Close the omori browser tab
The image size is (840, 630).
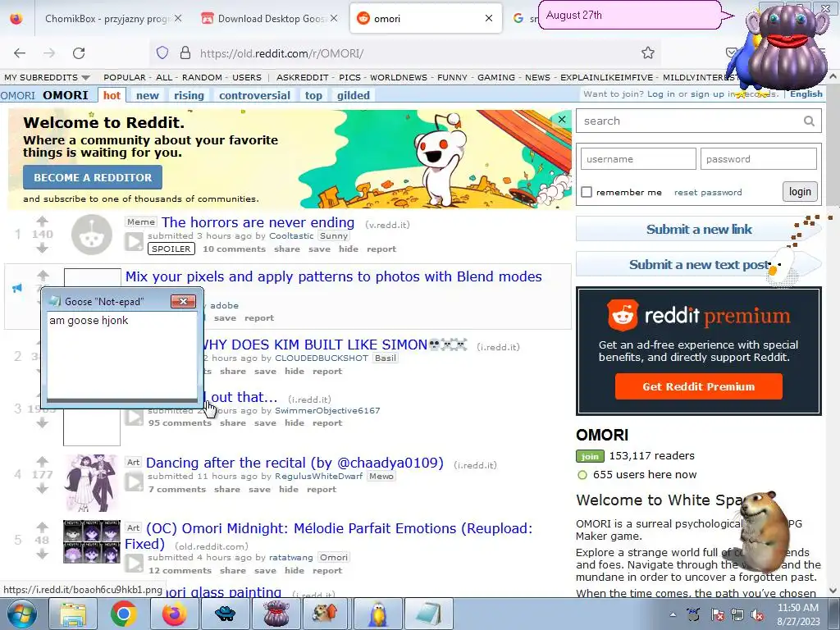[x=489, y=18]
